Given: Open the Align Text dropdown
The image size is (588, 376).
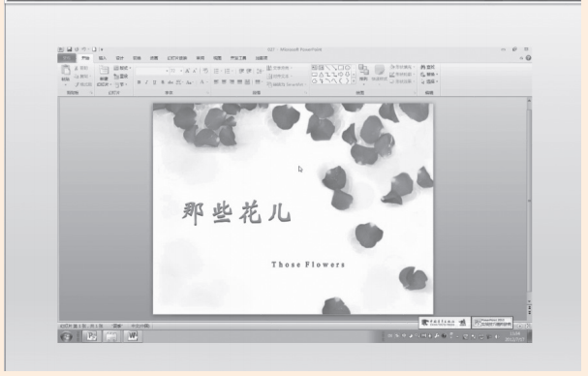Looking at the screenshot, I should 280,77.
